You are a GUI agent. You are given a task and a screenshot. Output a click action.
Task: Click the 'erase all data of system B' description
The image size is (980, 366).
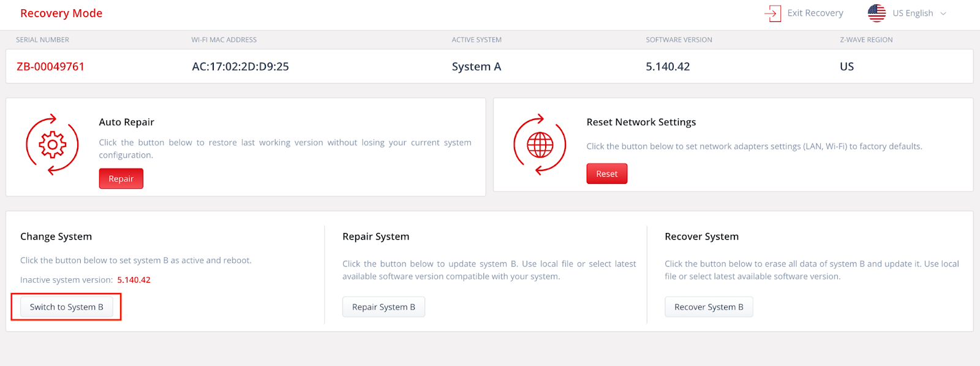pos(812,270)
